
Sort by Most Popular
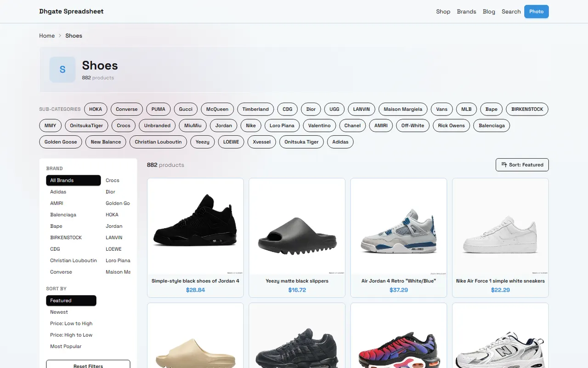click(71, 346)
